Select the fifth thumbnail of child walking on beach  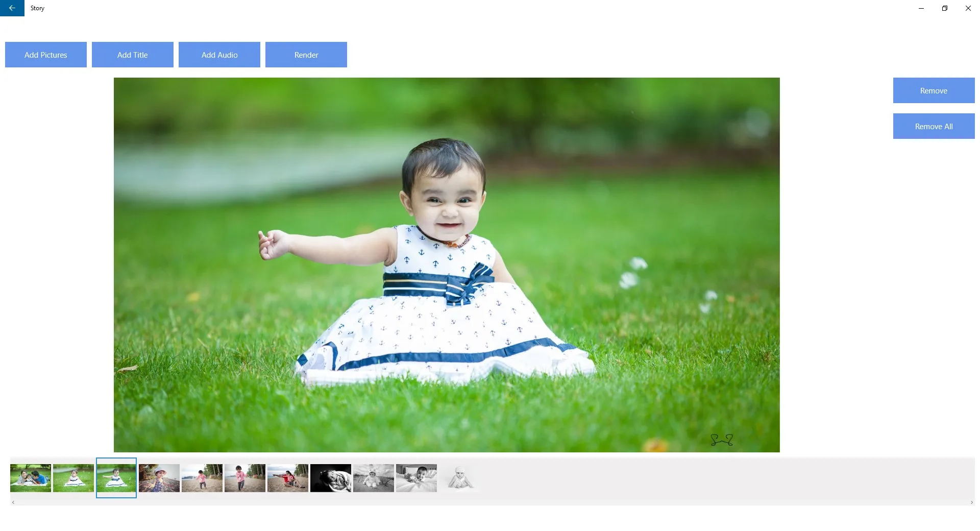(202, 478)
